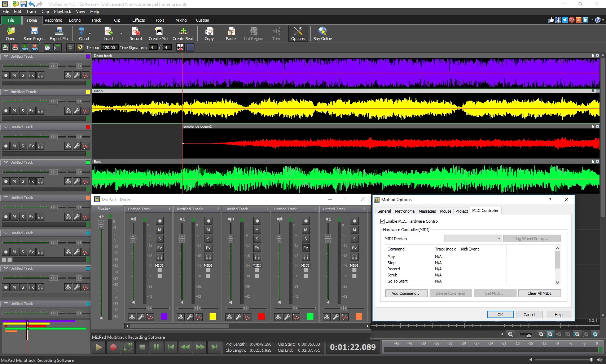Click the purple color swatch on the Drum track

pyautogui.click(x=88, y=57)
